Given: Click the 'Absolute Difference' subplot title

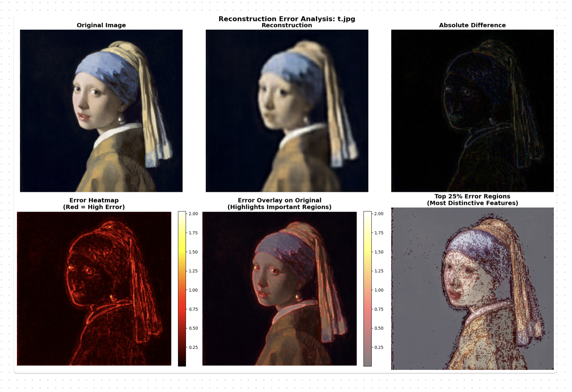Looking at the screenshot, I should (x=472, y=25).
